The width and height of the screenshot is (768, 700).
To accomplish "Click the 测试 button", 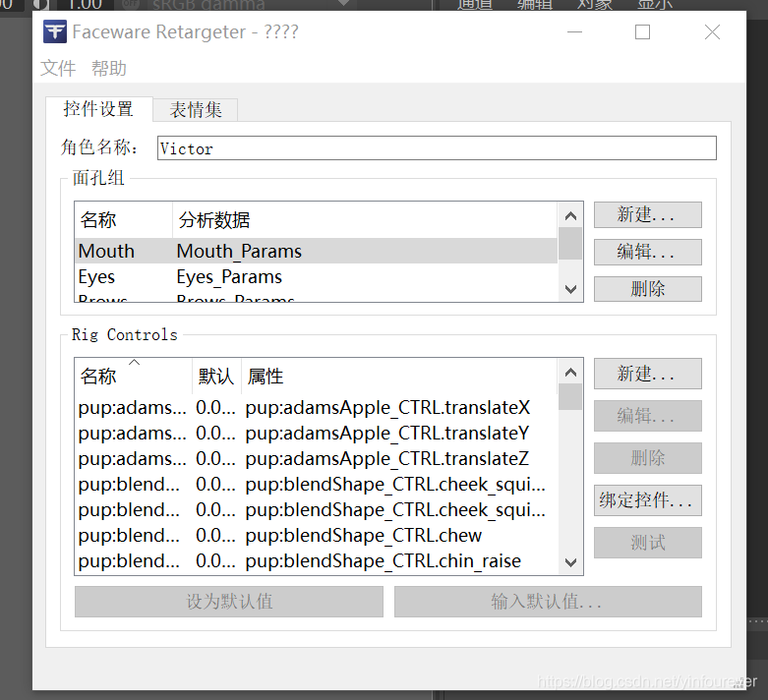I will [647, 543].
